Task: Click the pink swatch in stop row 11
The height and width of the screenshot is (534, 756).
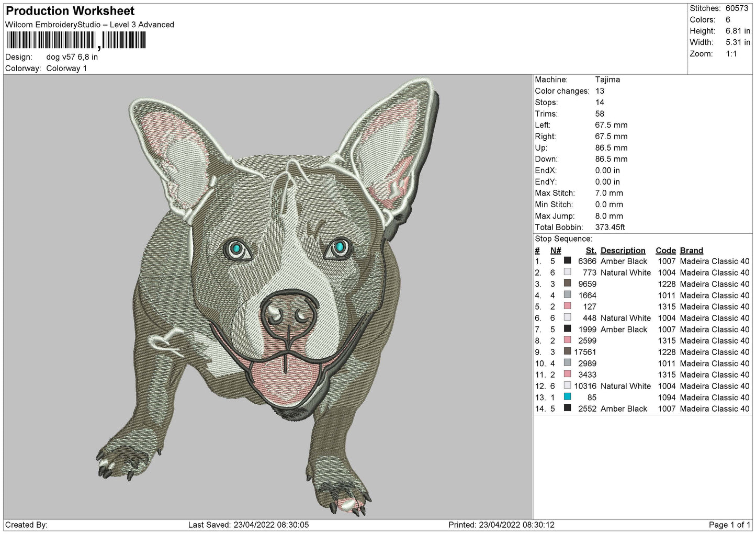Action: point(567,374)
